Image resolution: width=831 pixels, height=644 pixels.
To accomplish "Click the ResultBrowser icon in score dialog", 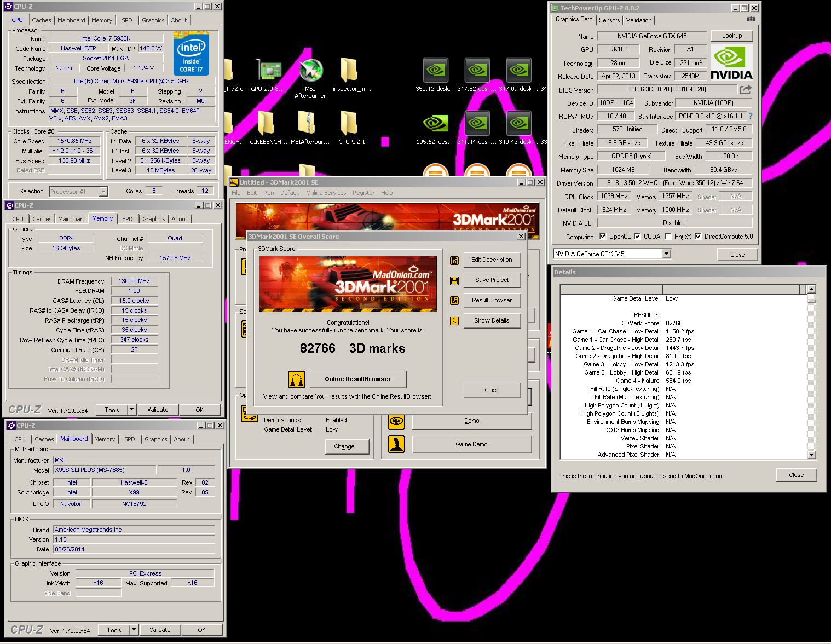I will [x=454, y=301].
